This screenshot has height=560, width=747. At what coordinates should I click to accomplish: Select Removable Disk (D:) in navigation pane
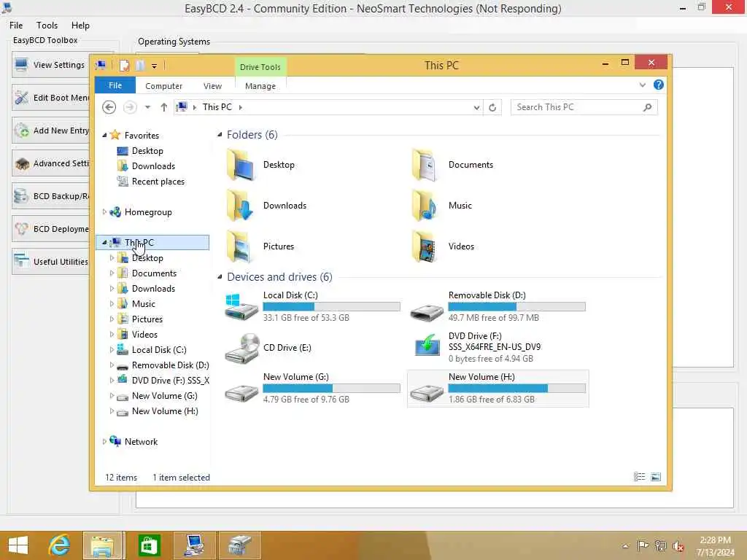170,365
